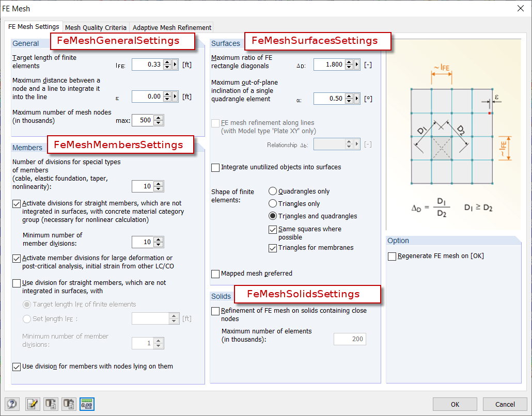The width and height of the screenshot is (532, 416).
Task: Enable Mapped mesh preferred
Action: (215, 274)
